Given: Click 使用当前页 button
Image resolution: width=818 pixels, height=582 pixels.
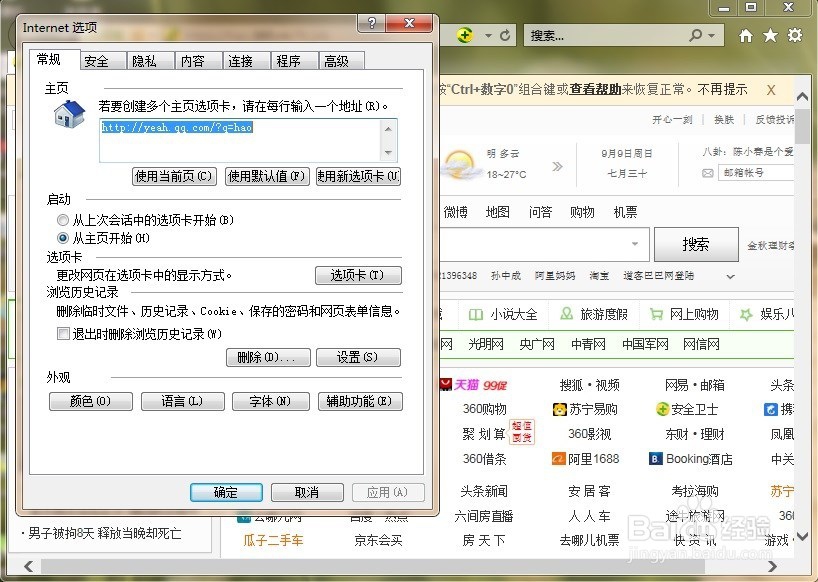Looking at the screenshot, I should click(x=174, y=176).
